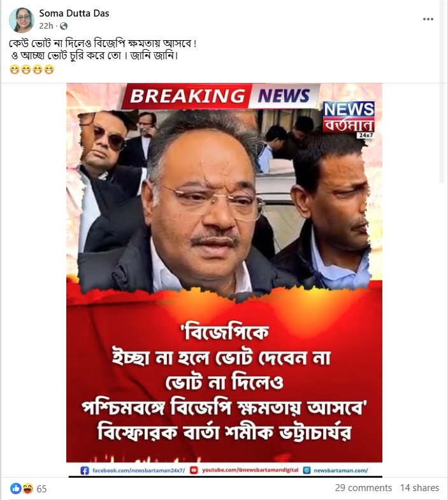Click the Haha laughing reaction icon

pos(27,488)
